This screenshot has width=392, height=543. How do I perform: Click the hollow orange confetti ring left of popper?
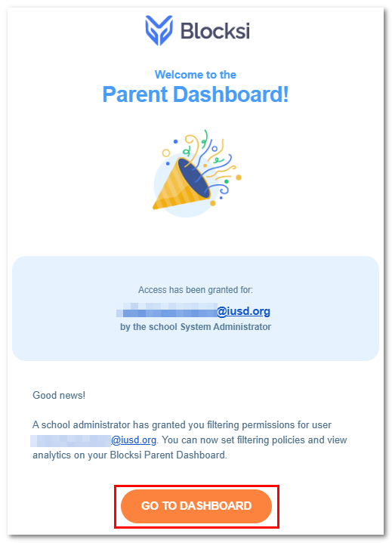coord(166,153)
